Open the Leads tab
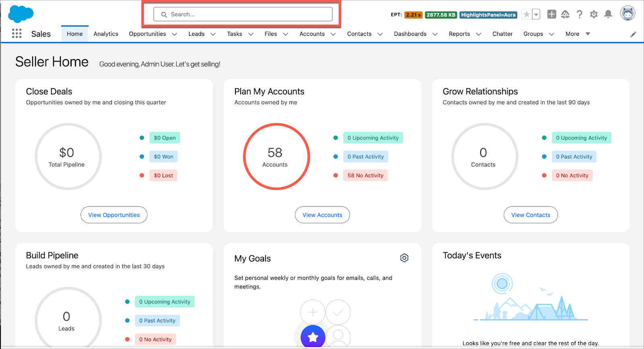The image size is (644, 349). click(196, 34)
